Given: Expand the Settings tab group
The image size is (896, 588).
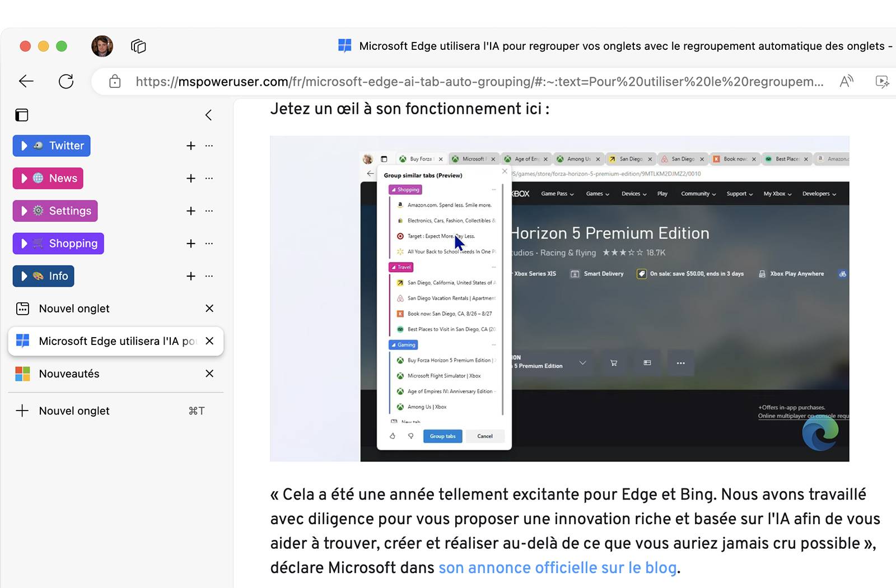Looking at the screenshot, I should coord(24,211).
